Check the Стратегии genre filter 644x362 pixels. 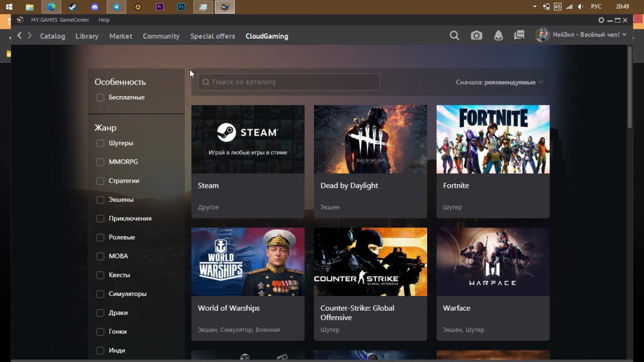click(x=100, y=181)
